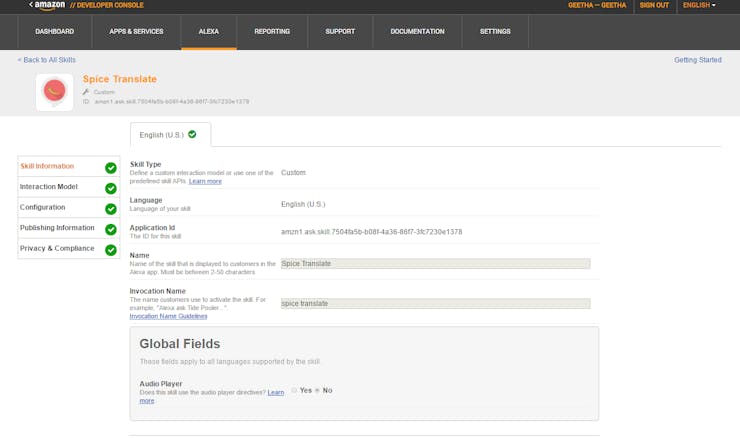
Task: Click green checkmark next to Privacy & Compliance
Action: (x=111, y=250)
